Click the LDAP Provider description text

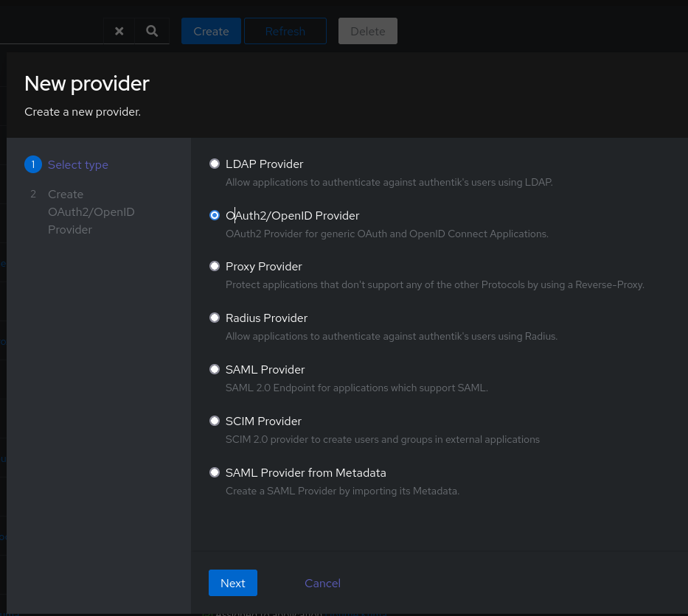click(x=389, y=182)
